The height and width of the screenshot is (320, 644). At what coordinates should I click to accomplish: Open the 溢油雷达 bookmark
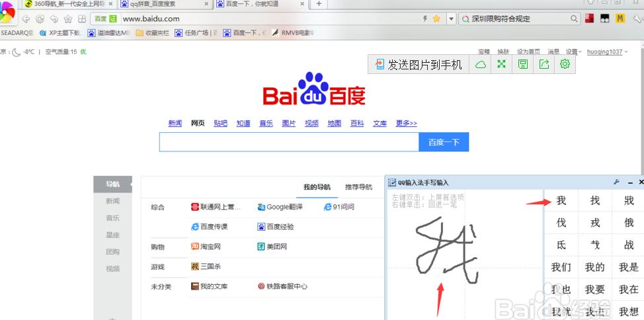[x=109, y=33]
